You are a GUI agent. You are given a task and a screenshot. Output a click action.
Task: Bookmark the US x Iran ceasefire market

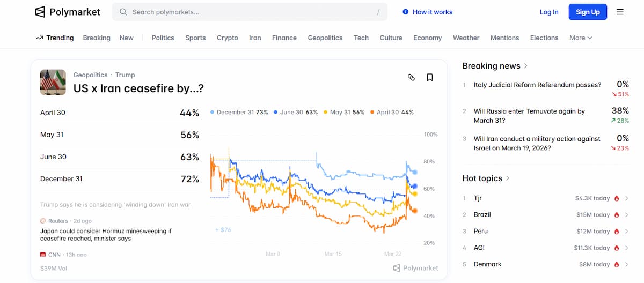point(430,77)
